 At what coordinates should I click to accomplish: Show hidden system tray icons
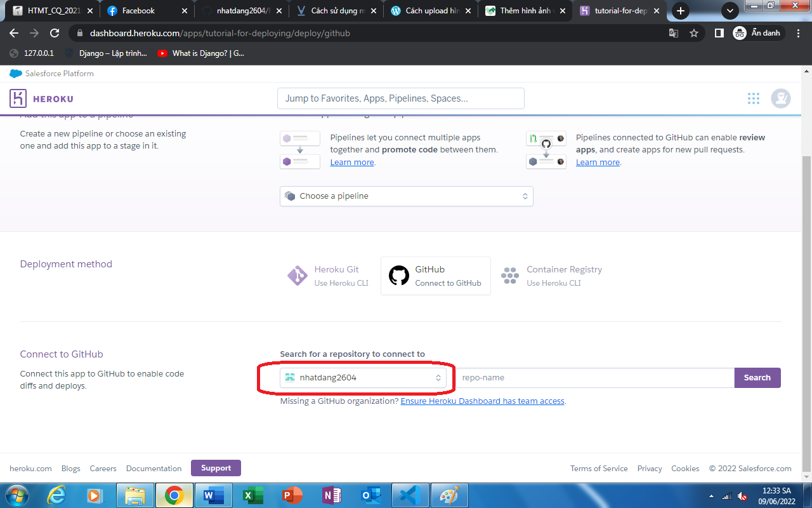click(711, 496)
